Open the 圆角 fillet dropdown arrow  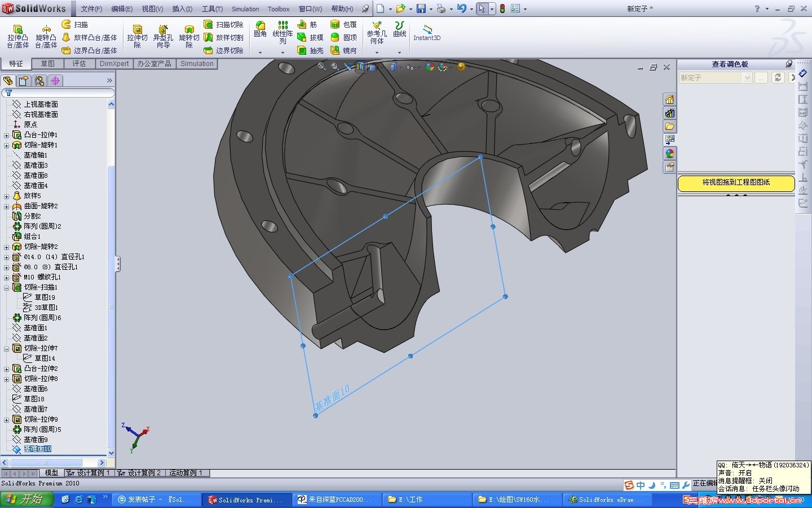260,52
